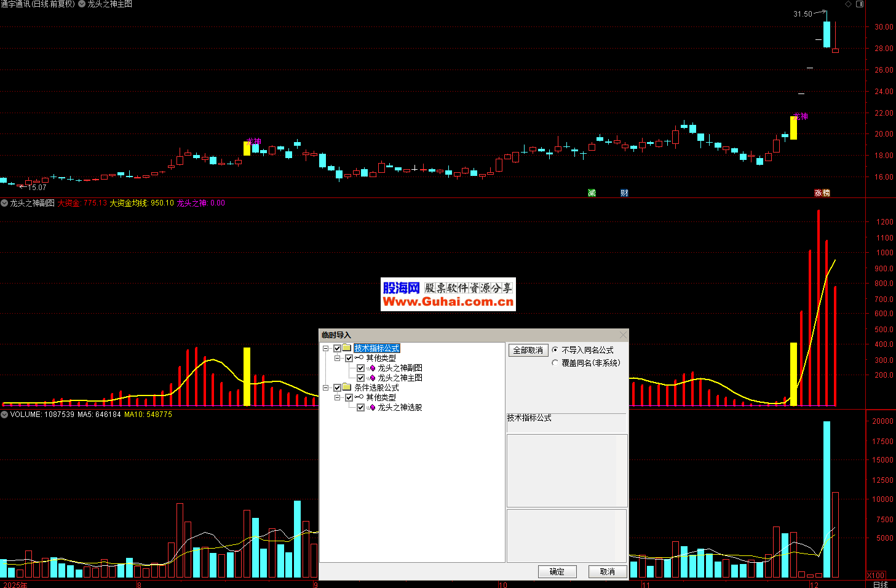
Task: Confirm import with the 确定 button
Action: pyautogui.click(x=557, y=571)
